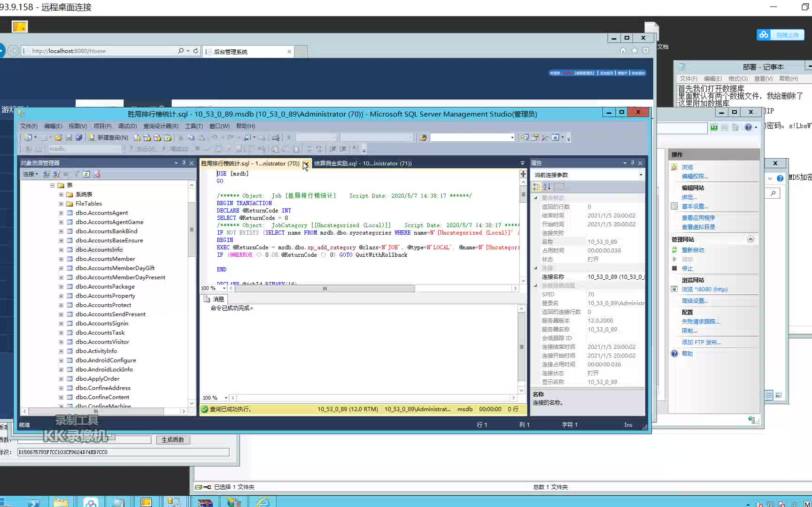The height and width of the screenshot is (507, 812).
Task: Click the disconnect icon in Object Explorer toolbar
Action: pos(56,174)
